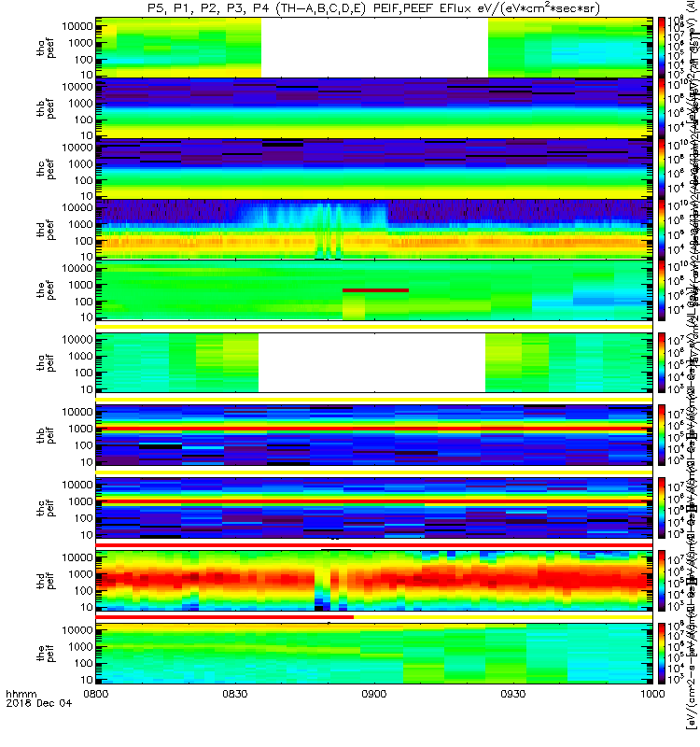
Task: Click inside the the peif spectrogram panel
Action: [374, 653]
